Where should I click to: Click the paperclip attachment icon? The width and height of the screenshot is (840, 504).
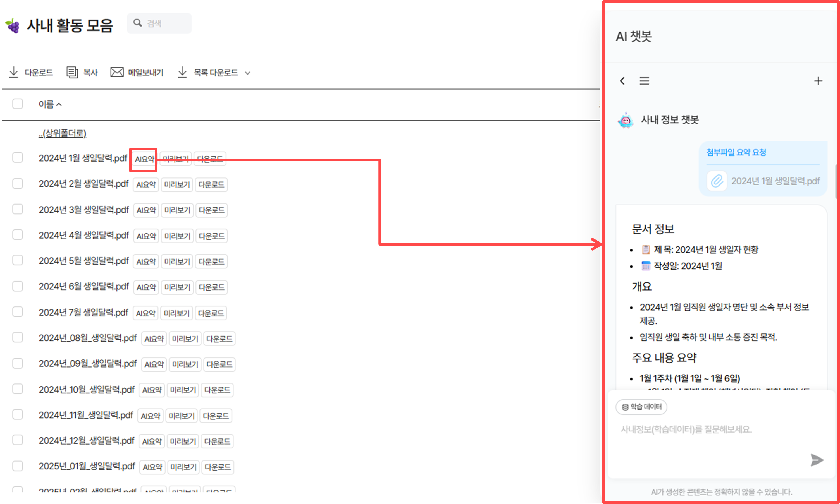717,181
